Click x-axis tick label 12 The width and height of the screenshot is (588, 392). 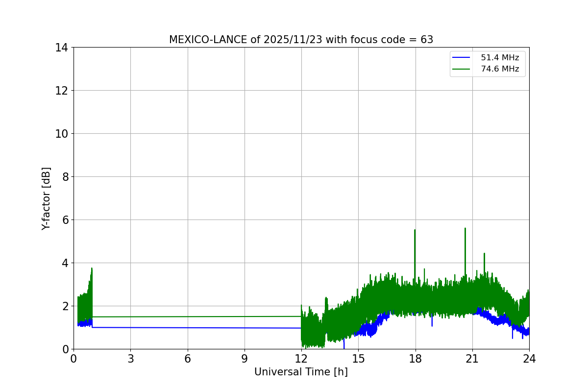(x=301, y=359)
